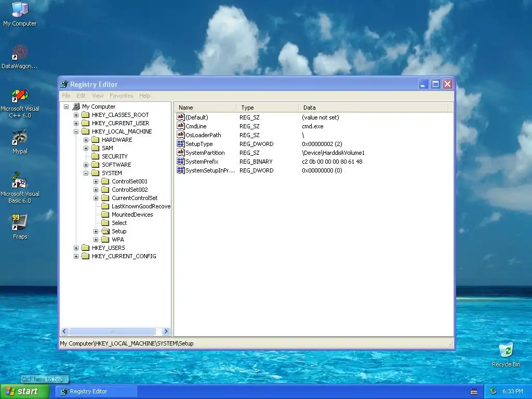Click the tree pane horizontal scrollbar thumb
The image size is (532, 399).
[112, 331]
